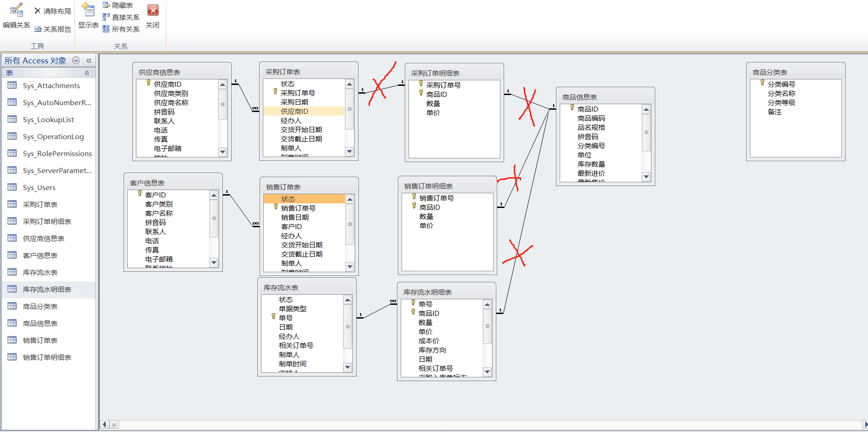
Task: Click the 采购订单表 table icon in the navigation pane
Action: 12,204
